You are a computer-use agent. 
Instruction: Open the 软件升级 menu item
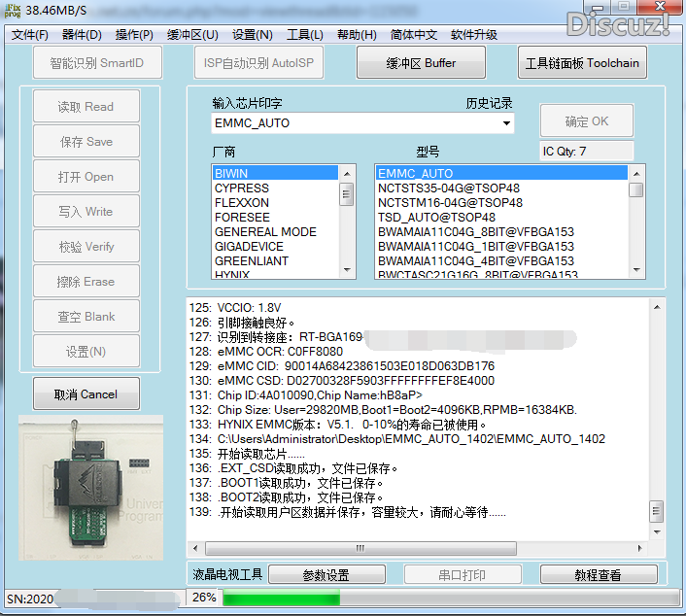click(474, 35)
